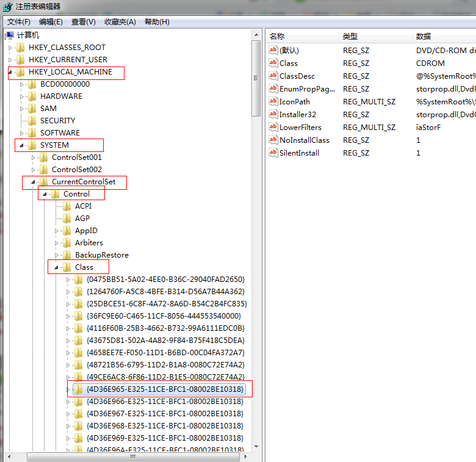The image size is (476, 462).
Task: Click the LowerFilters value icon
Action: pos(273,128)
